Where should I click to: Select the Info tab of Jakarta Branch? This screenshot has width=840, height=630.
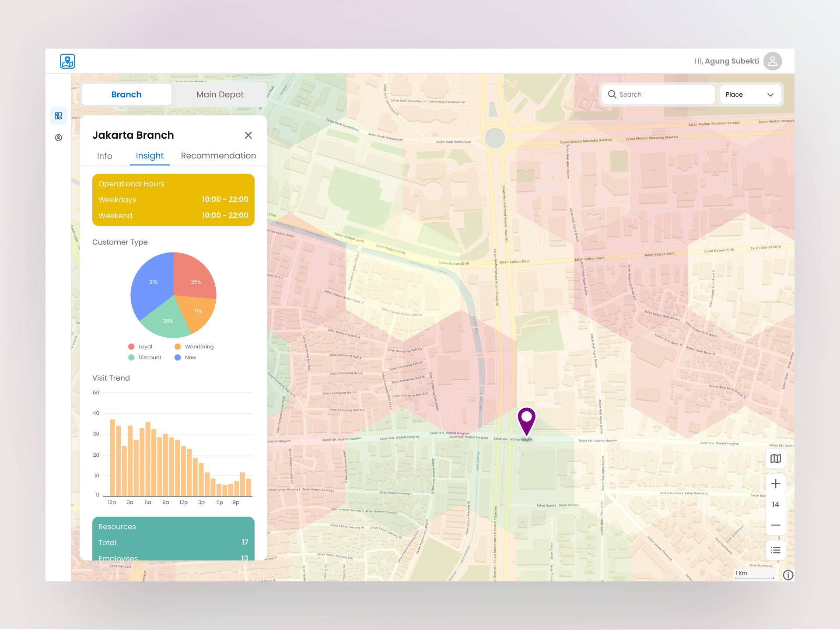point(105,156)
